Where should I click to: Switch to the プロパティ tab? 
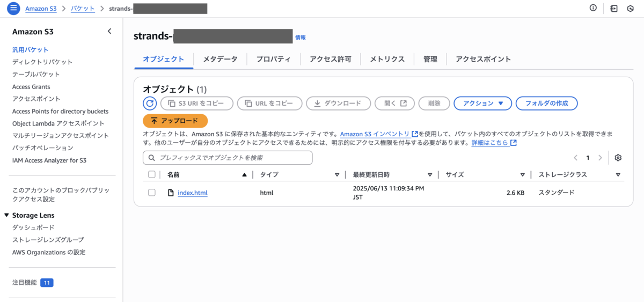coord(273,59)
